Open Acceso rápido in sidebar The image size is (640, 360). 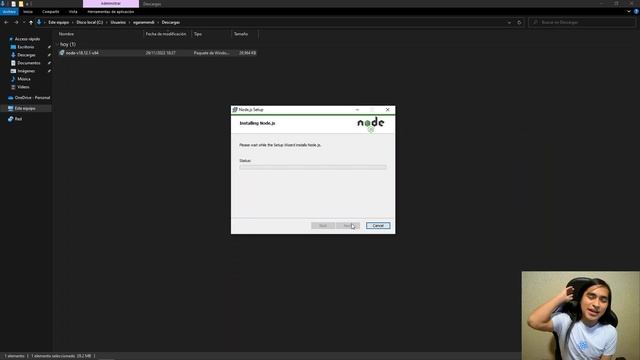click(27, 39)
